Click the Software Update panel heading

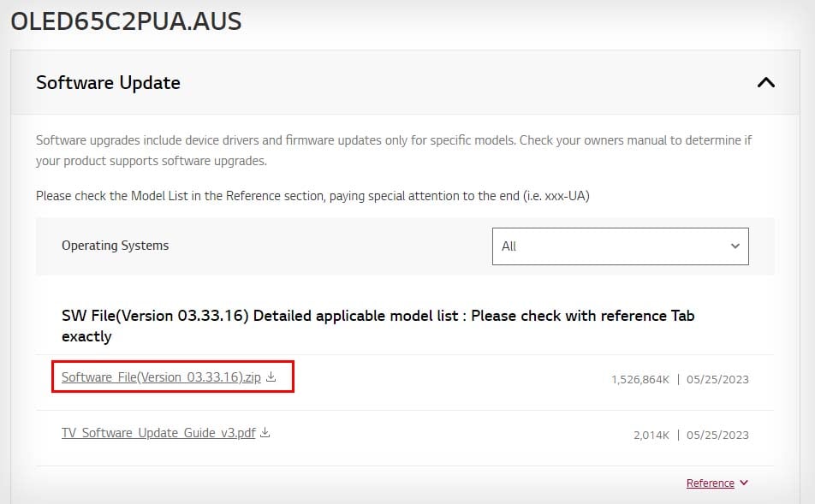click(108, 83)
